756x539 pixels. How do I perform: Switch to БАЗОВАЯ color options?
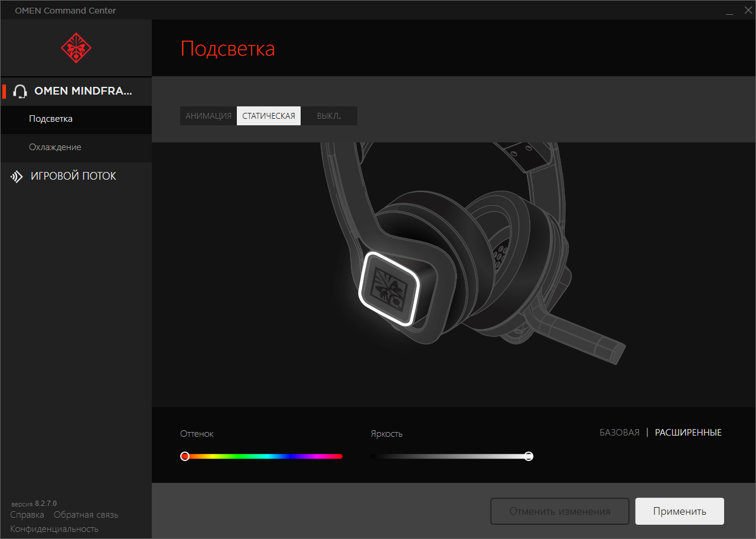tap(620, 433)
